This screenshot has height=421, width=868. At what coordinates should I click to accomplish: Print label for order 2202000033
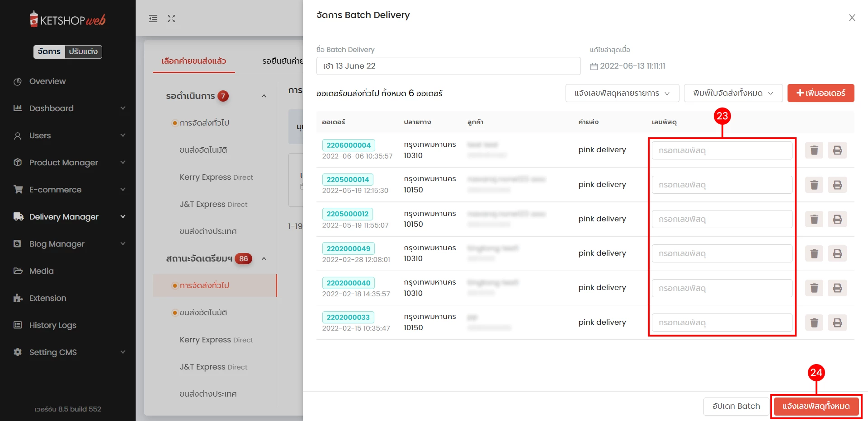(x=837, y=323)
